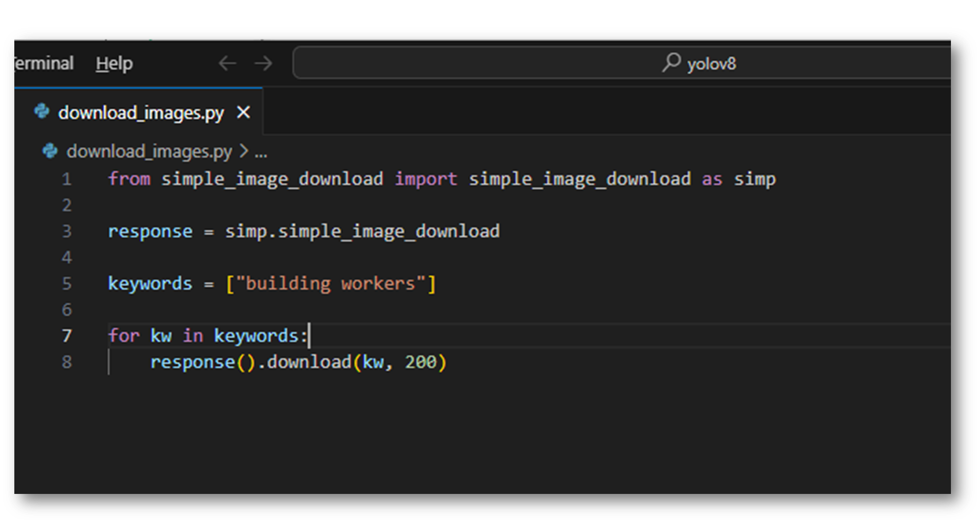Click the magnifier icon in search box
980x523 pixels.
[671, 63]
